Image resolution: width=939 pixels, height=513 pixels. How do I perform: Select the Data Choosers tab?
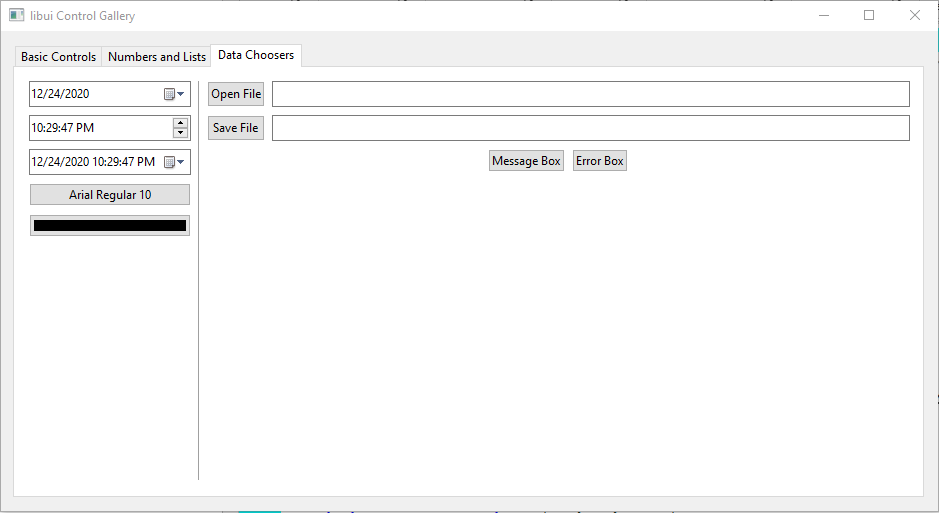click(x=256, y=55)
